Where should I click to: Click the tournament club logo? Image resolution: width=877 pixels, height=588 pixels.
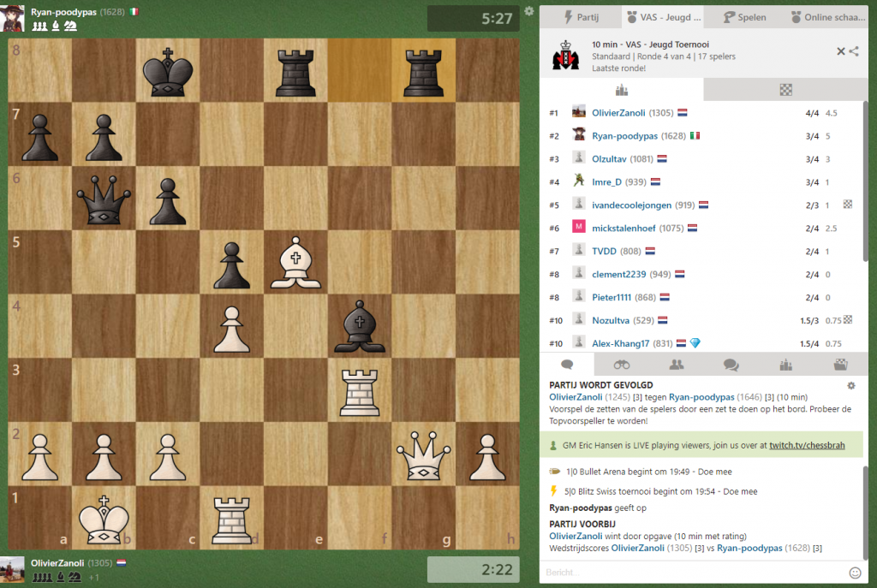coord(565,56)
